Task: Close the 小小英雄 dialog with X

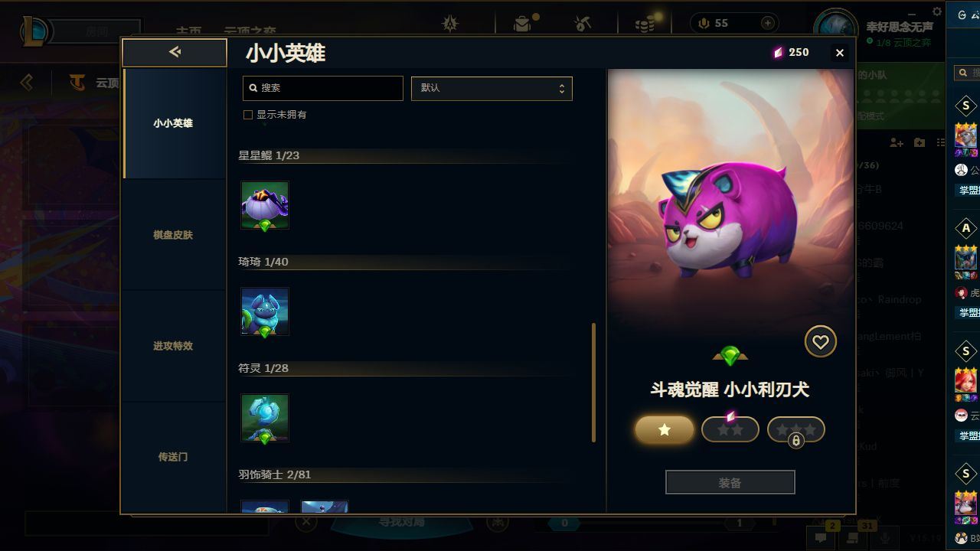Action: 840,53
